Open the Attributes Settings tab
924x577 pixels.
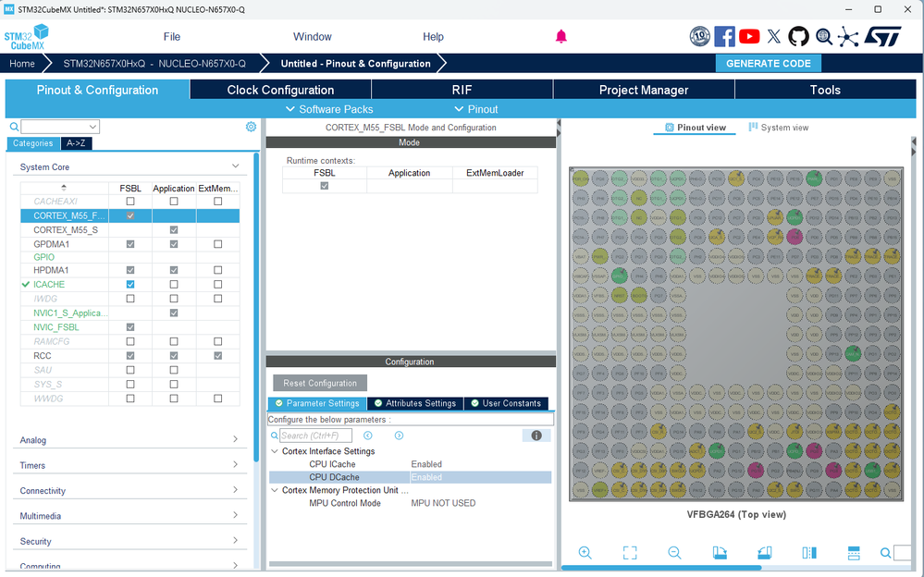(x=415, y=403)
